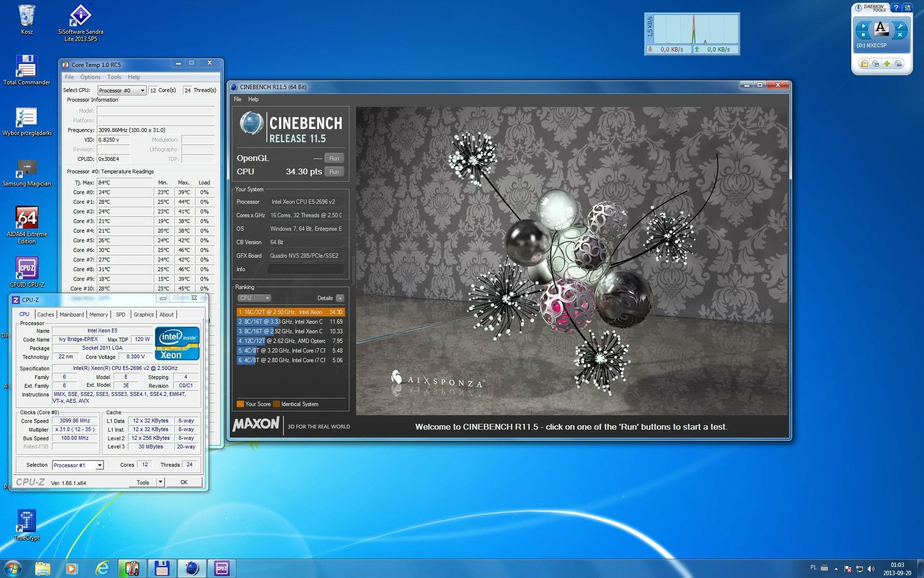
Task: Launch SiSoftware Sandra Lite from desktop
Action: (x=80, y=23)
